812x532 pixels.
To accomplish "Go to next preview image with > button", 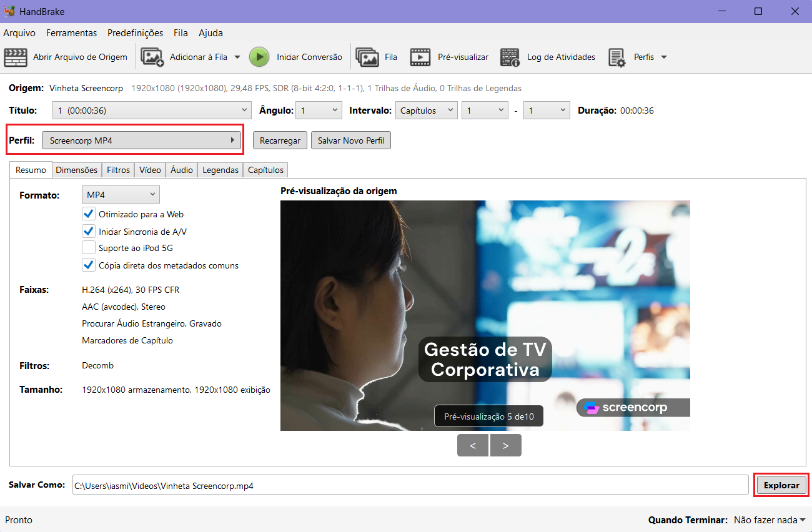I will (x=505, y=445).
